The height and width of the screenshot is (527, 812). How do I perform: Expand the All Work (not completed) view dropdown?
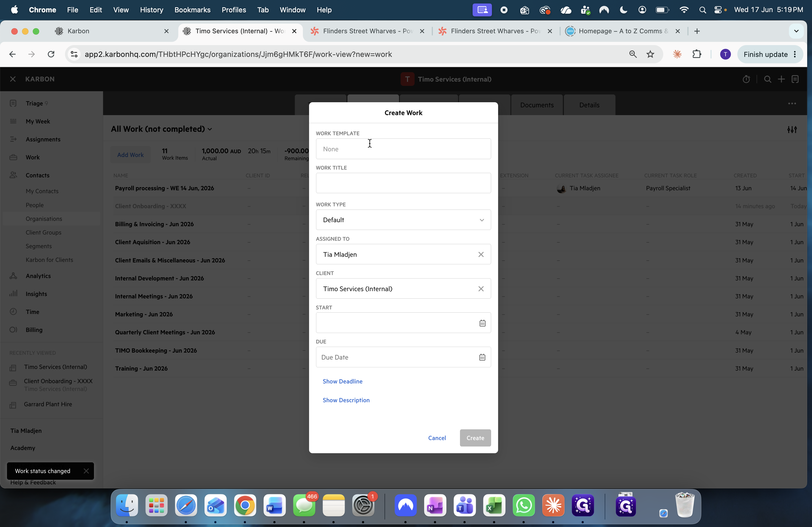coord(161,129)
